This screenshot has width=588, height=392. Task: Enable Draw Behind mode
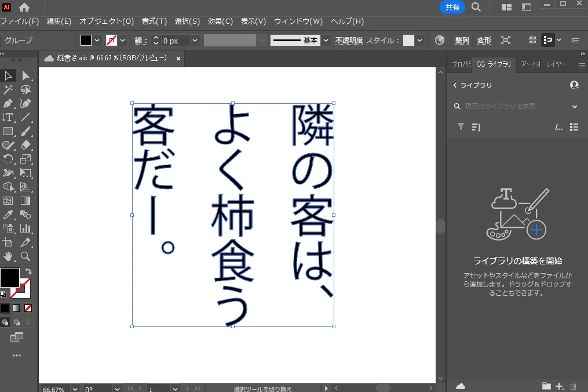click(x=17, y=322)
